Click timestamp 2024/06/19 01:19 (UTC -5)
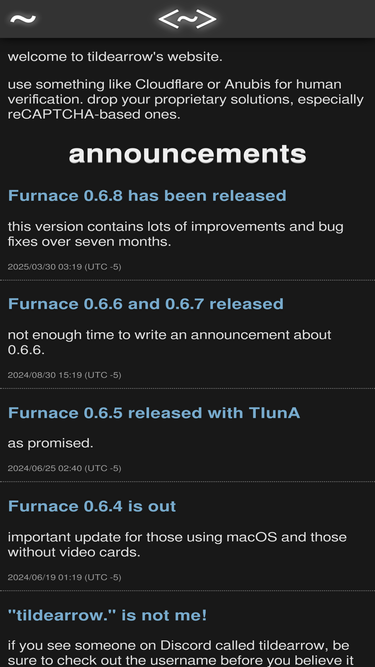This screenshot has width=375, height=667. pyautogui.click(x=65, y=577)
